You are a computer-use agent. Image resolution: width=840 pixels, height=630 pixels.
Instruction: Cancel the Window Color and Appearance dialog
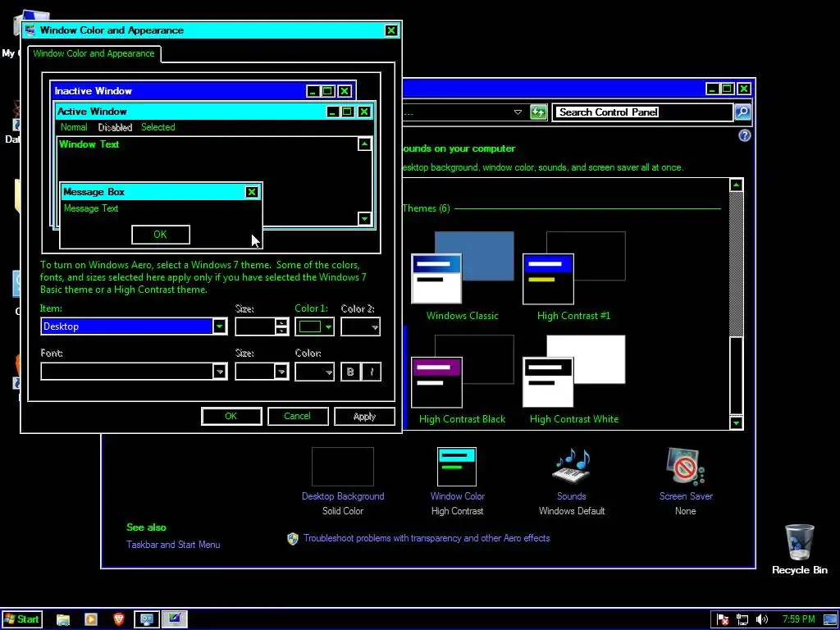(x=297, y=416)
